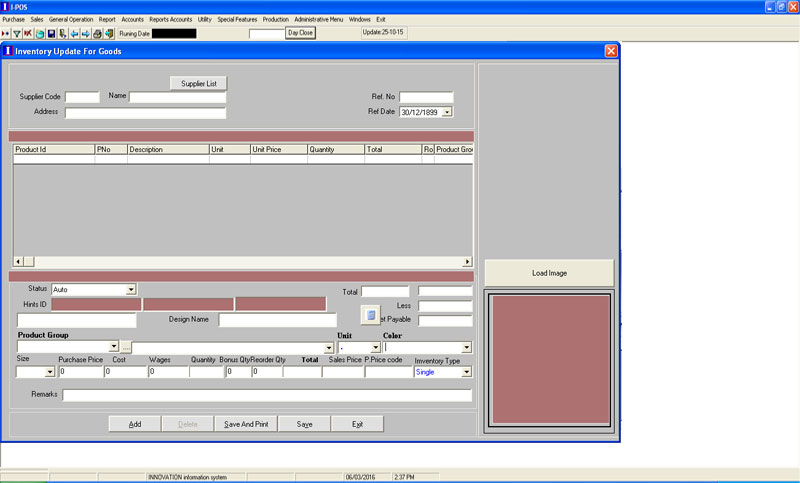Click the printer toolbar icon
The height and width of the screenshot is (483, 800).
click(x=97, y=34)
